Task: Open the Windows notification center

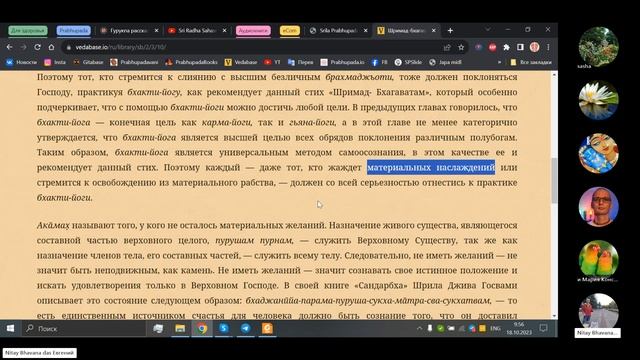Action: coord(543,328)
